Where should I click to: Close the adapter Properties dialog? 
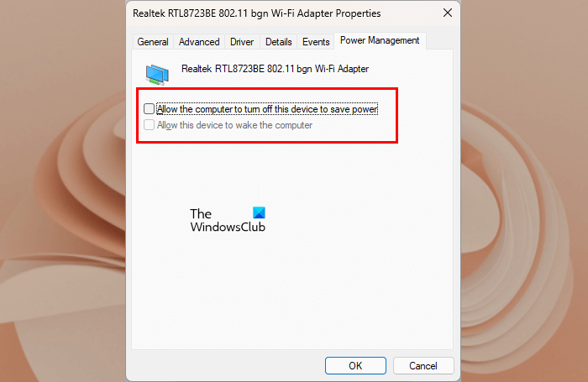448,13
